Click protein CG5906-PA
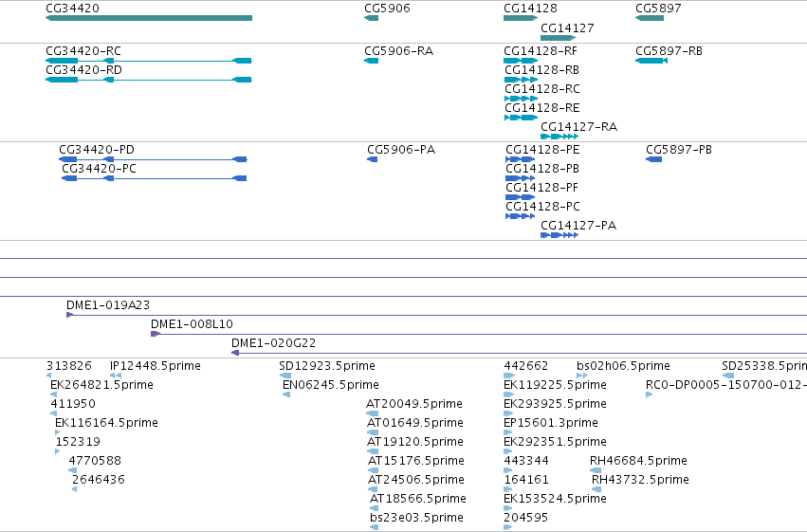 click(401, 150)
